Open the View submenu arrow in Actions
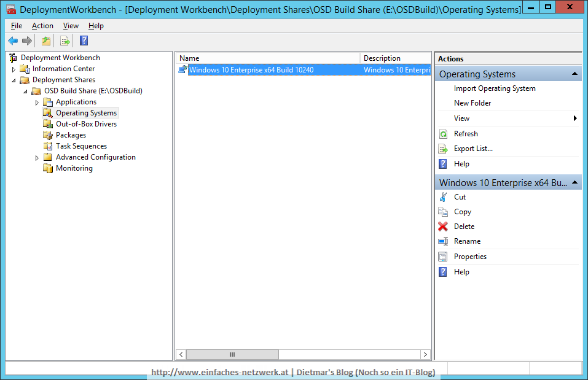Screen dimensions: 588x380 coord(575,118)
